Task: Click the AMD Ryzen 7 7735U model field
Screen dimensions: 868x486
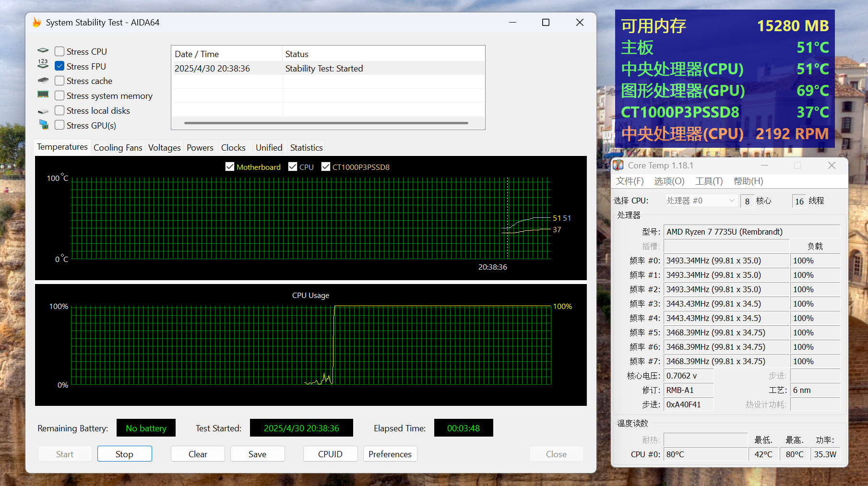Action: click(x=751, y=232)
